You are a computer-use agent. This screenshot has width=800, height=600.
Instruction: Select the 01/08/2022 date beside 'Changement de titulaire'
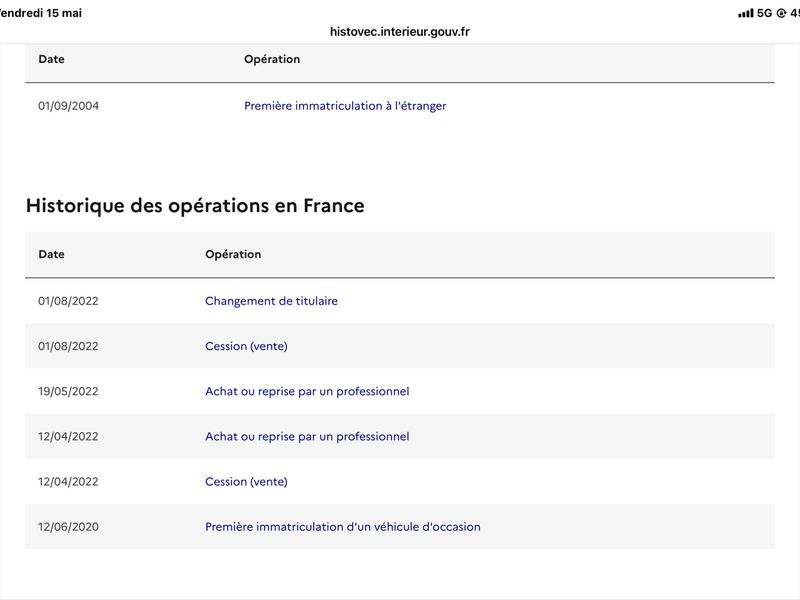coord(68,301)
